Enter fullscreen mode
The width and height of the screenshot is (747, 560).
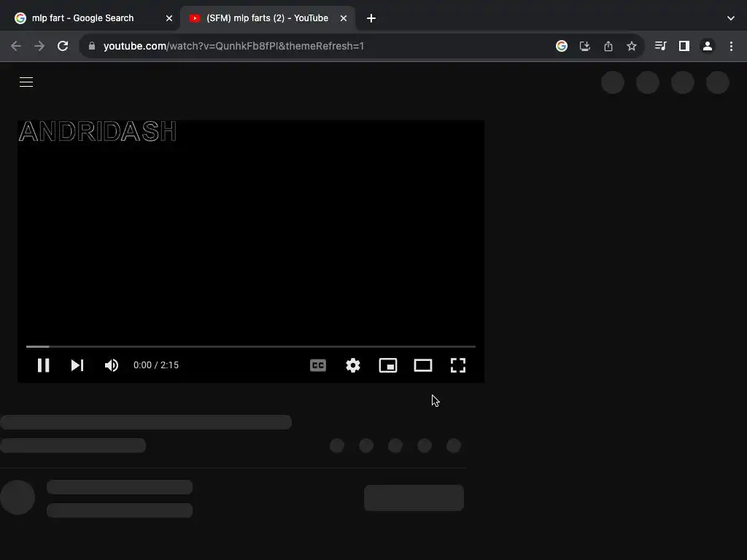[x=458, y=365]
